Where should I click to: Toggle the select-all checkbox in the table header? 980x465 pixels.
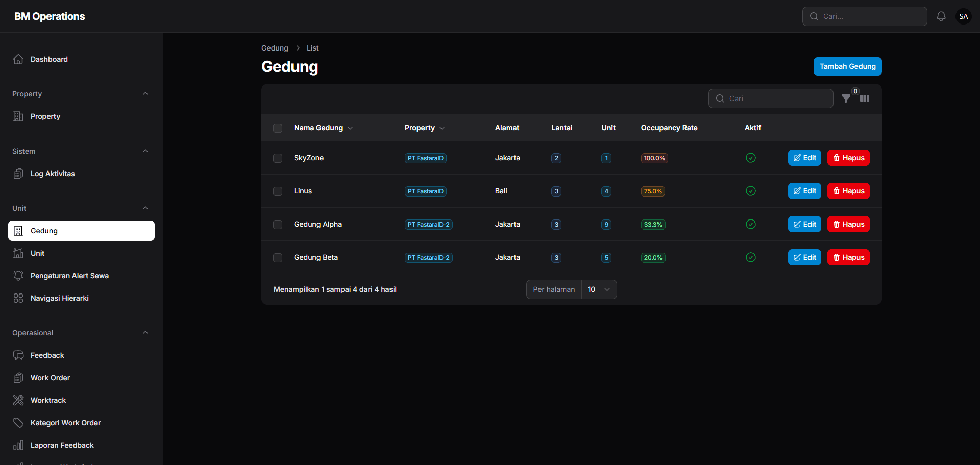click(278, 128)
